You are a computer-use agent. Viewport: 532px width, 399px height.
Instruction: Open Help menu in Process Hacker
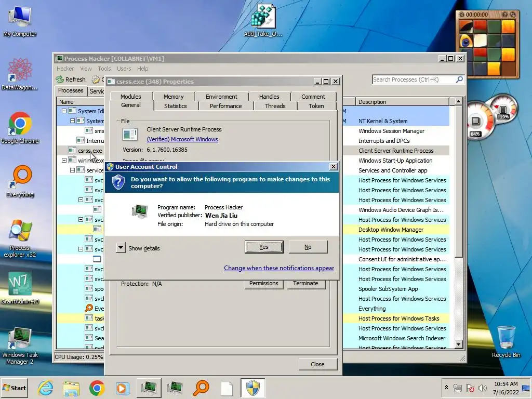click(142, 69)
